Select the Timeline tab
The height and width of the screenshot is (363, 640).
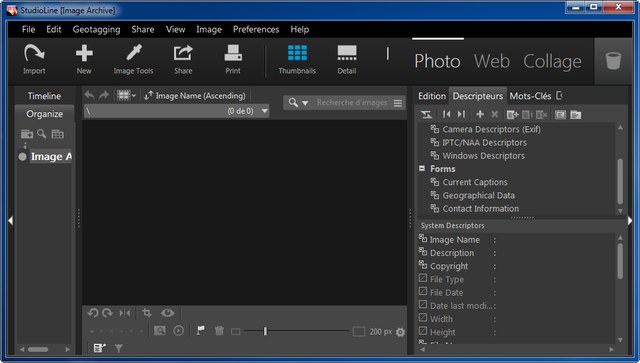click(x=44, y=96)
